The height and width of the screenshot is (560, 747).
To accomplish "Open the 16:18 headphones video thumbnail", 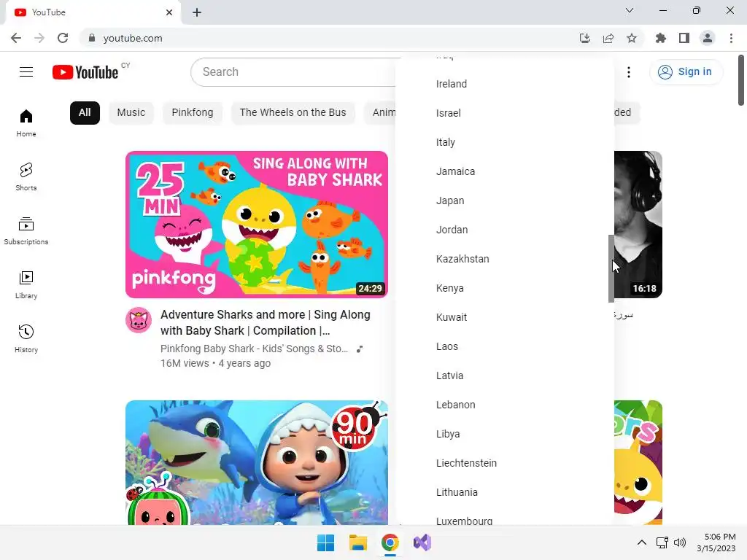I will (x=638, y=225).
